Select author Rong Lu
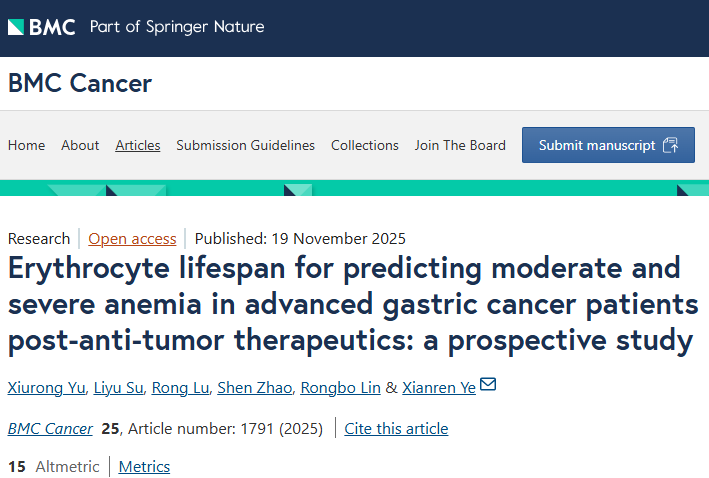709x478 pixels. point(182,388)
